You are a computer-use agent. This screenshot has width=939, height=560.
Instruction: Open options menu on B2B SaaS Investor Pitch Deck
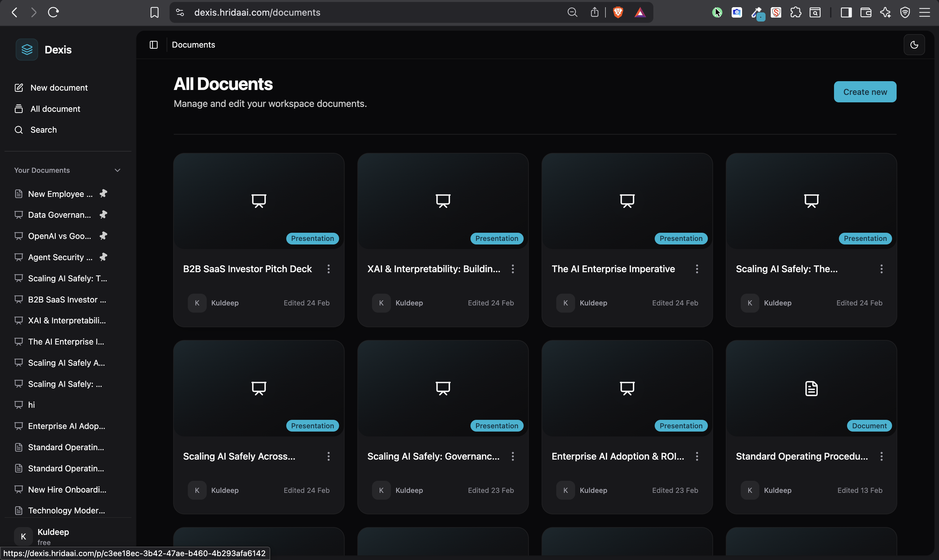328,269
